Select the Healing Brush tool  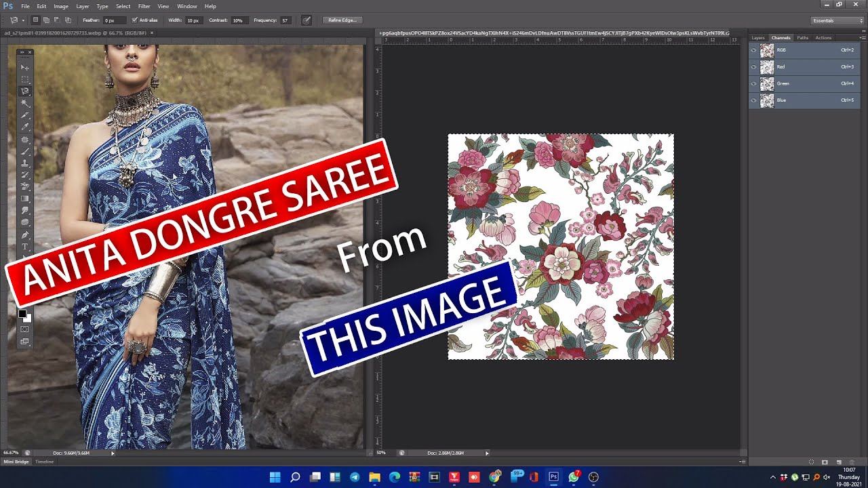click(x=25, y=139)
